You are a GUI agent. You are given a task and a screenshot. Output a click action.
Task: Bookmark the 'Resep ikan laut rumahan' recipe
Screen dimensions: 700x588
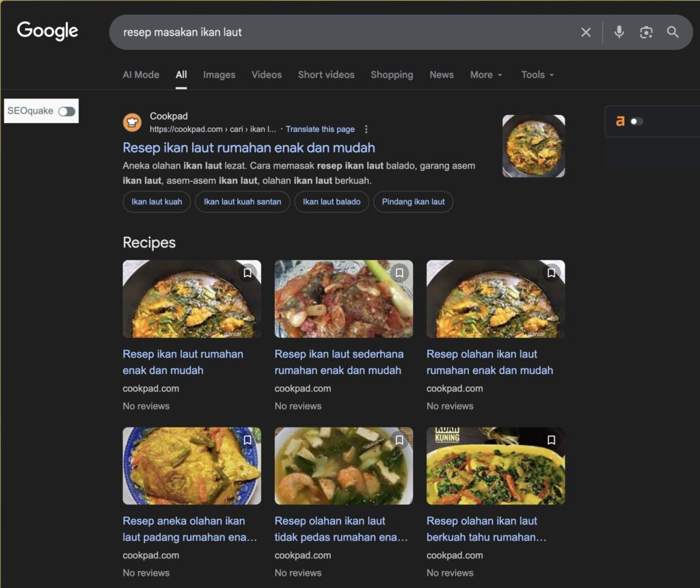(247, 273)
